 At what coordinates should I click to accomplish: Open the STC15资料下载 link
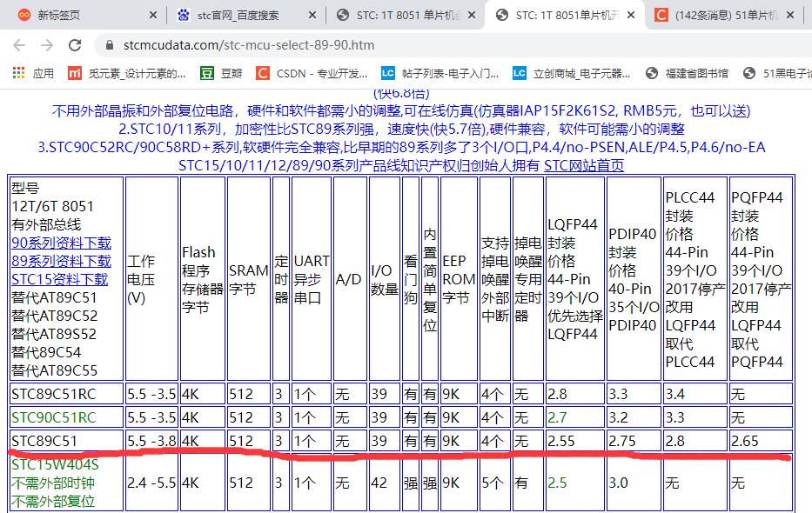(59, 279)
